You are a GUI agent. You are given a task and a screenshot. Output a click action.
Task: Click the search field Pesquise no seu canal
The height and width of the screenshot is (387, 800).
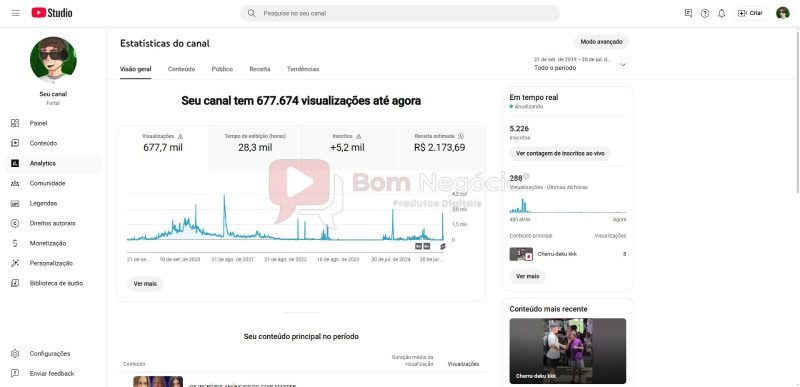click(x=400, y=13)
